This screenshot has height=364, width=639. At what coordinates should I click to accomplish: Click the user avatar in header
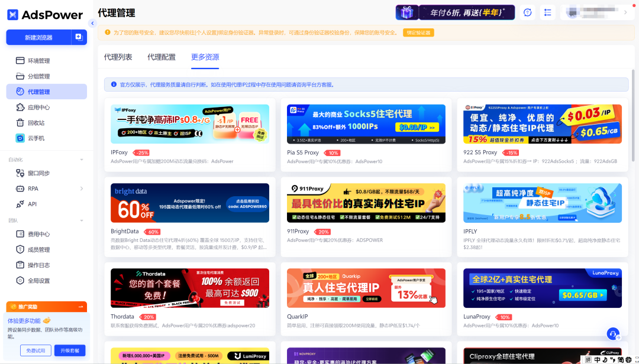tap(572, 12)
